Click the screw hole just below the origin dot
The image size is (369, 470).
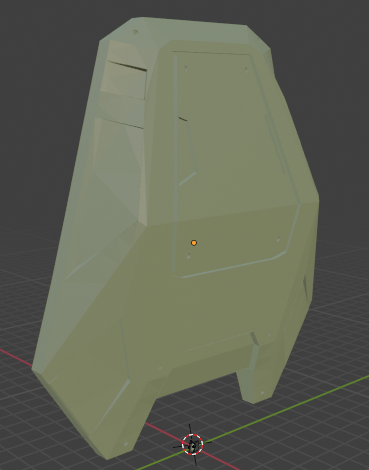click(189, 256)
